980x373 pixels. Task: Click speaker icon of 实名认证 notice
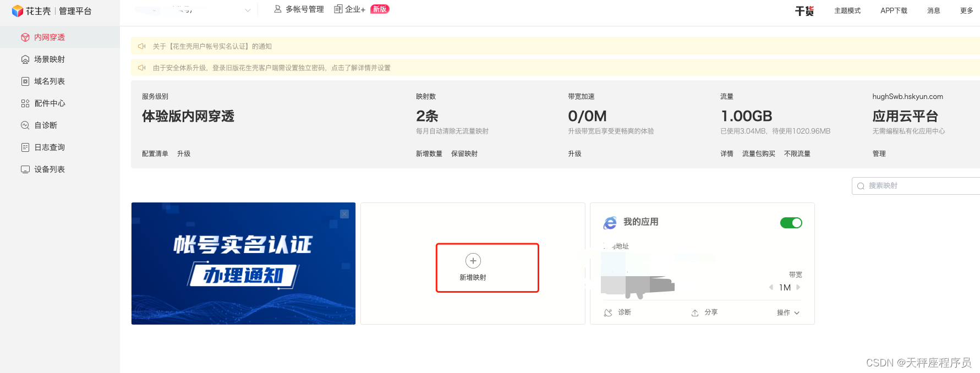[x=141, y=46]
